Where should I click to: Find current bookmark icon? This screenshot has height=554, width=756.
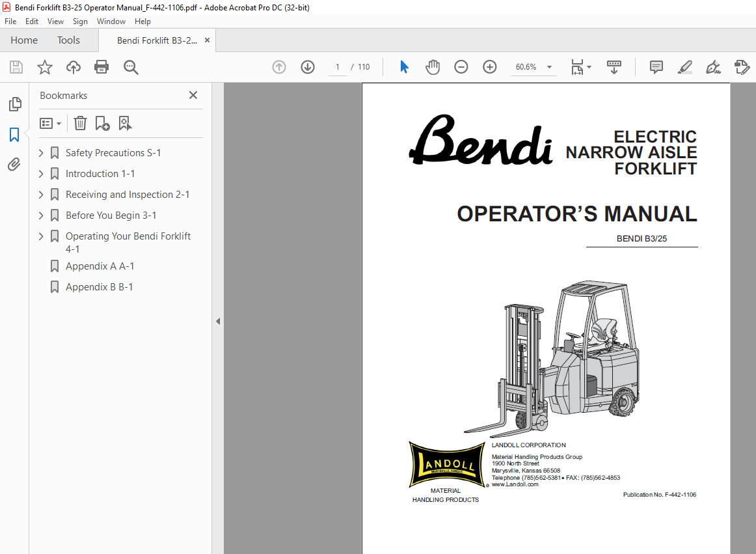pyautogui.click(x=125, y=124)
